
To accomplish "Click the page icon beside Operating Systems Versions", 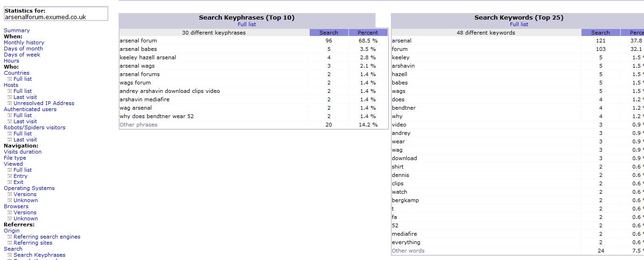I will 10,194.
